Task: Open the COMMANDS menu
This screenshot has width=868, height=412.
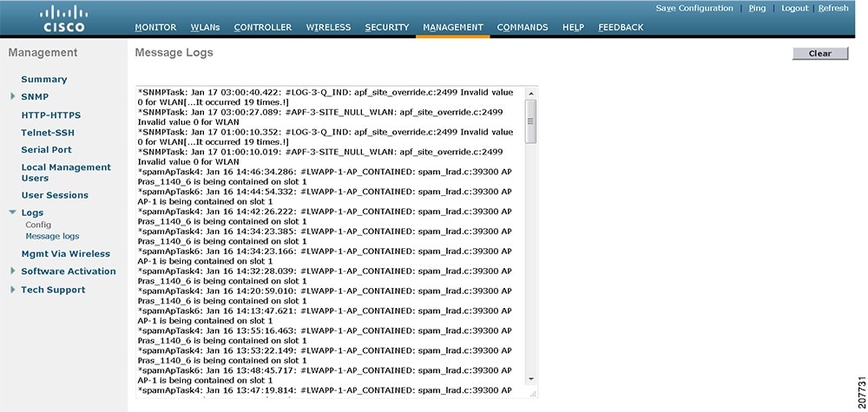Action: tap(523, 27)
